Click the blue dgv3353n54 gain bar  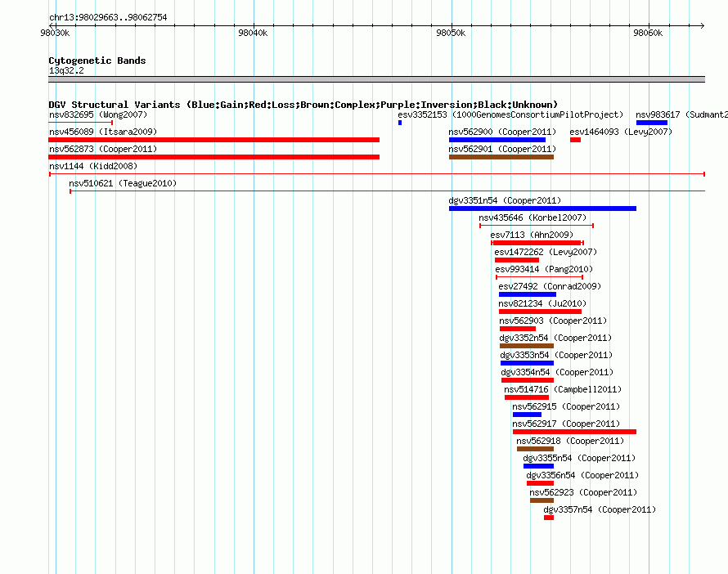pyautogui.click(x=528, y=363)
